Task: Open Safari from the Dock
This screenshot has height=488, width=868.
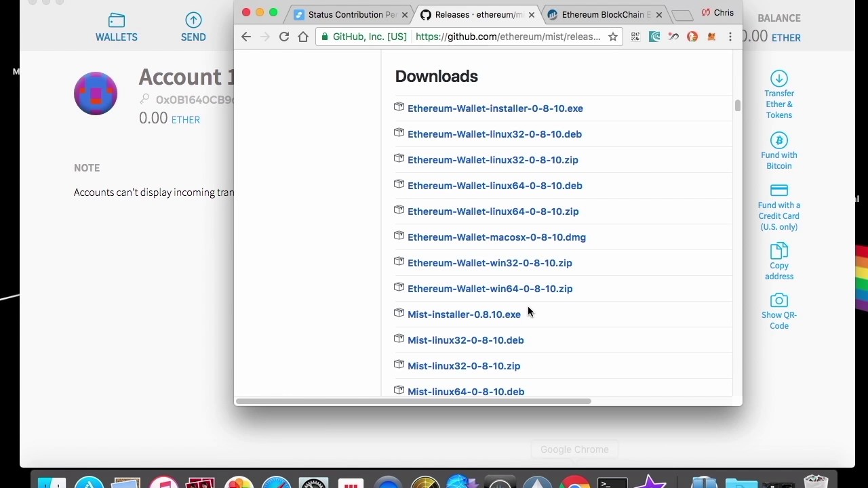Action: click(276, 482)
